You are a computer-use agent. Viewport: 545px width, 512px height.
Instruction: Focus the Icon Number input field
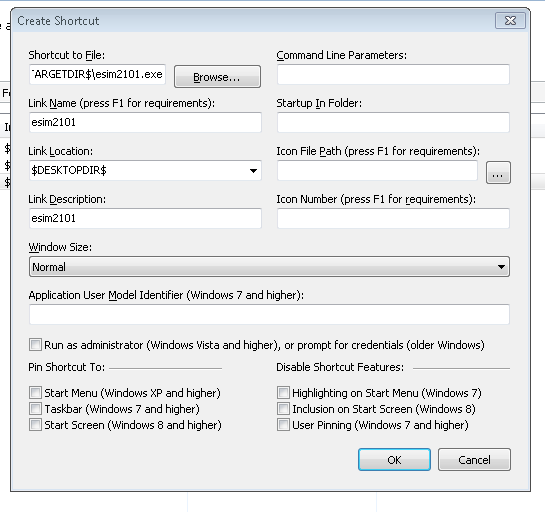click(x=393, y=218)
